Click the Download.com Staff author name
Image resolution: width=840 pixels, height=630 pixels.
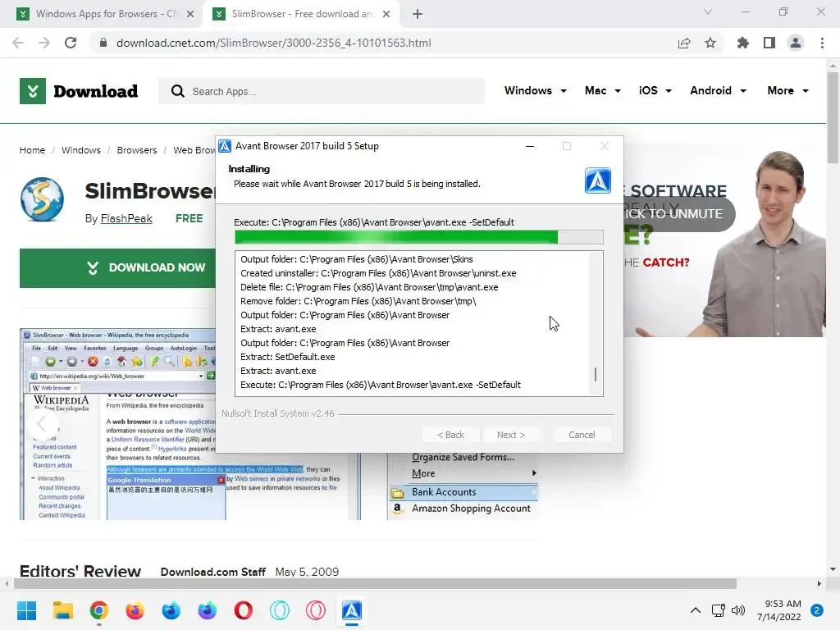pos(213,572)
